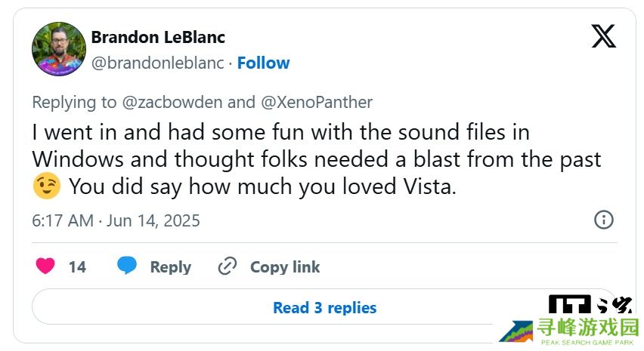Read 3 replies to the tweet

[324, 307]
